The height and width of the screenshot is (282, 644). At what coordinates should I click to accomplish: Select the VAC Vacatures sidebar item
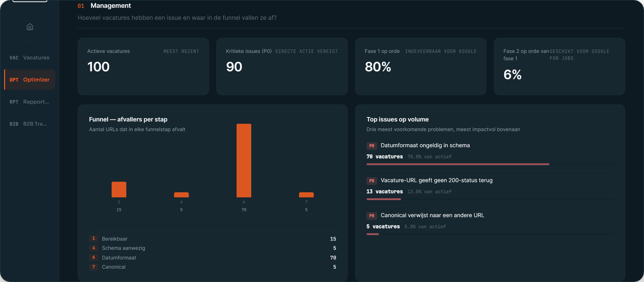[x=29, y=58]
